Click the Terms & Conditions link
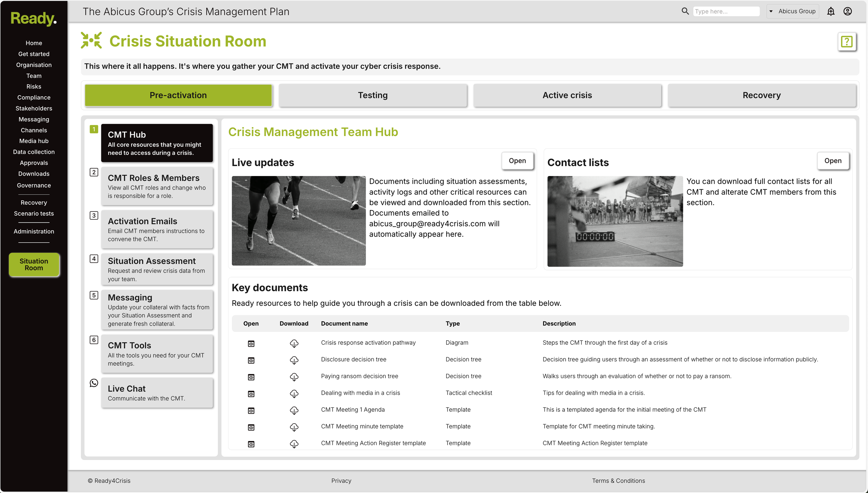Viewport: 868px width, 493px height. [x=618, y=481]
